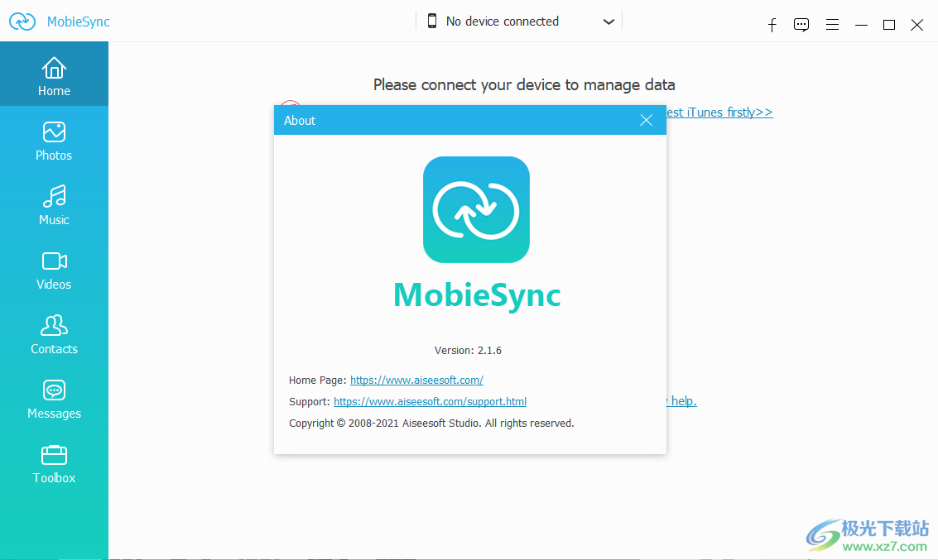The image size is (938, 560).
Task: Open the feedback chat bubble icon
Action: coord(801,25)
